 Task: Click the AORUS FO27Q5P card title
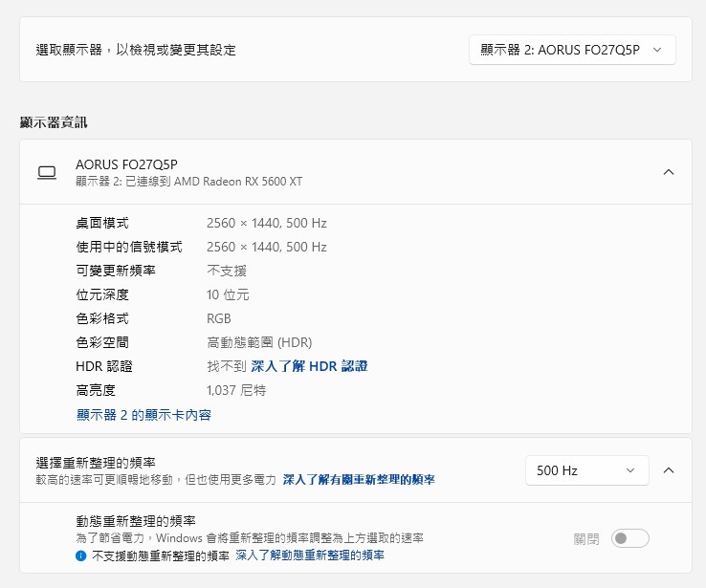coord(126,164)
